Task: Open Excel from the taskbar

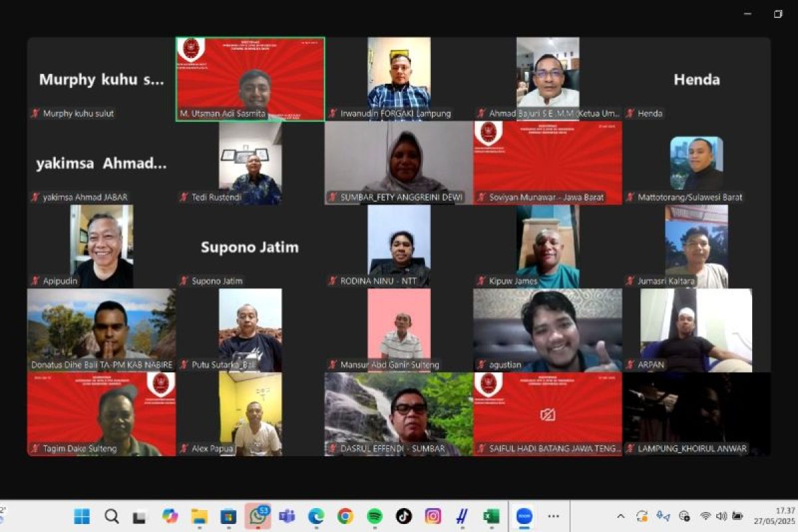Action: click(491, 516)
